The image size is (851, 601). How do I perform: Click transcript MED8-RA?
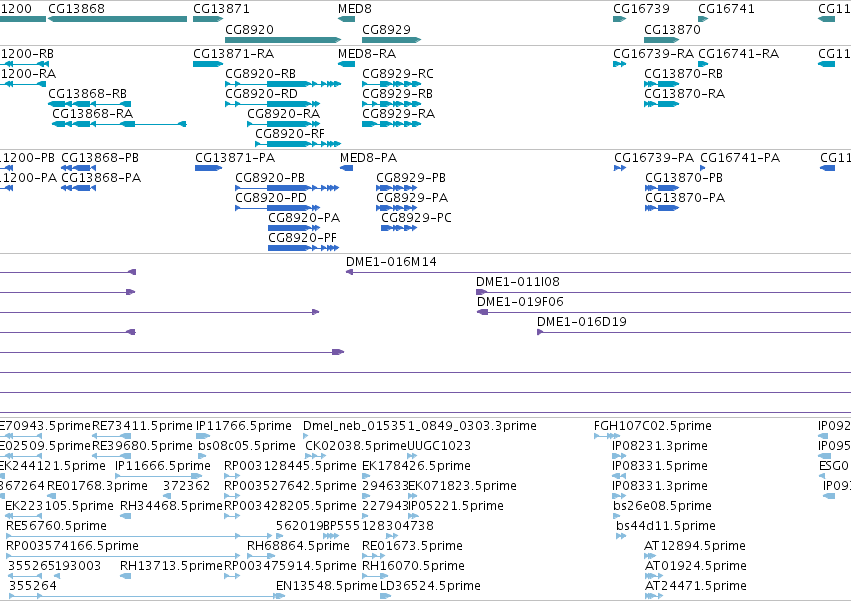[367, 54]
